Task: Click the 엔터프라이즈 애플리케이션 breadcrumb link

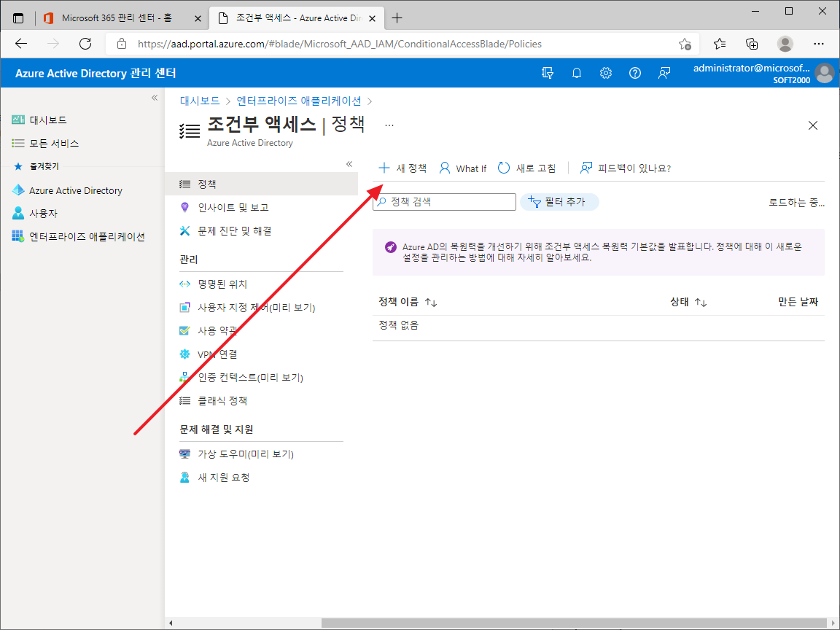Action: click(299, 101)
